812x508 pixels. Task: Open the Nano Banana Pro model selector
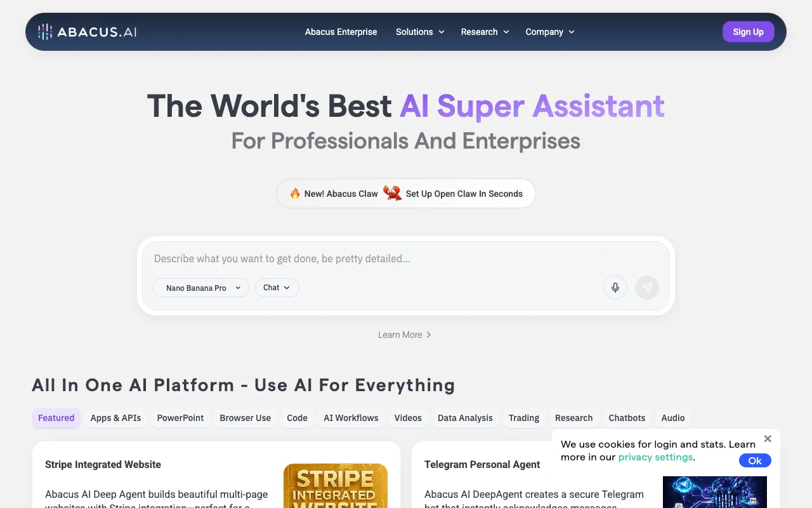tap(201, 288)
